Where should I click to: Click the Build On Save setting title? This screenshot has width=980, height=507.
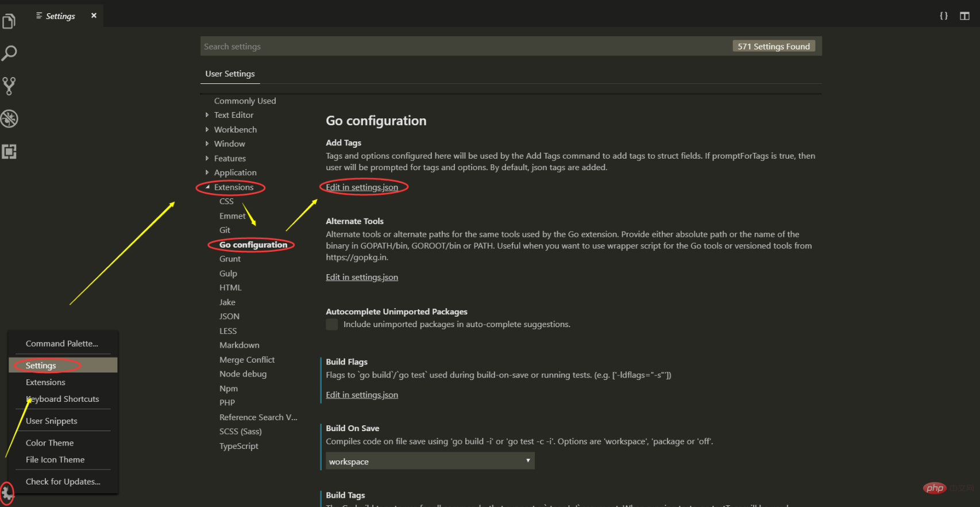[352, 428]
